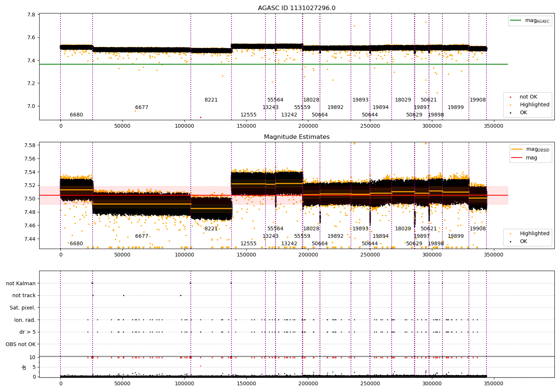The image size is (560, 392).
Task: Click obsid label 19892 in Magnitude Estimates plot
Action: pyautogui.click(x=335, y=236)
